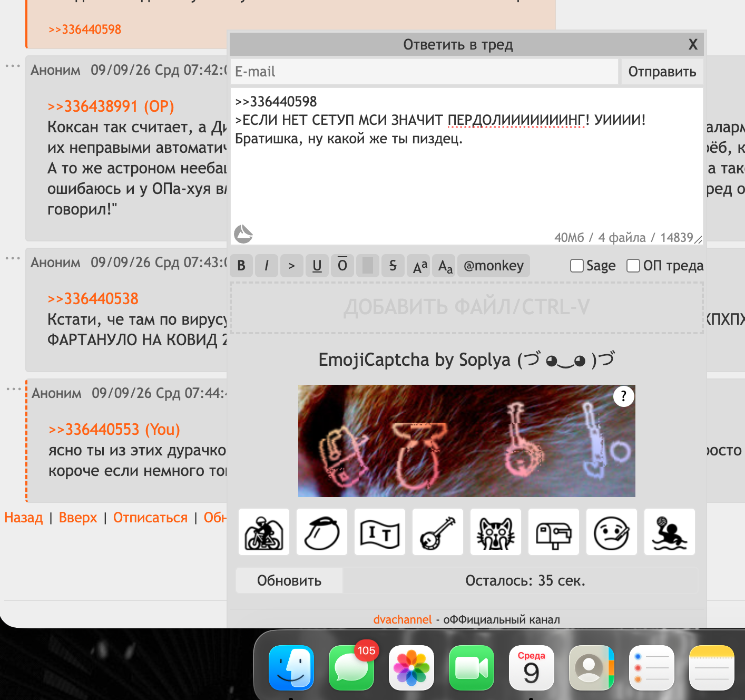Open the captcha help question mark
The width and height of the screenshot is (745, 700).
[623, 396]
